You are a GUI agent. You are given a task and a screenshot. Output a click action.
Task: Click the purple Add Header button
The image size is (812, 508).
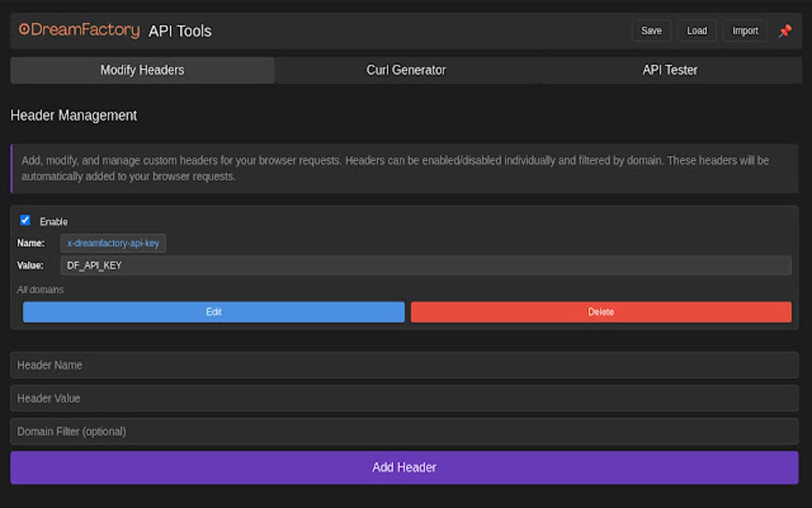click(x=404, y=467)
